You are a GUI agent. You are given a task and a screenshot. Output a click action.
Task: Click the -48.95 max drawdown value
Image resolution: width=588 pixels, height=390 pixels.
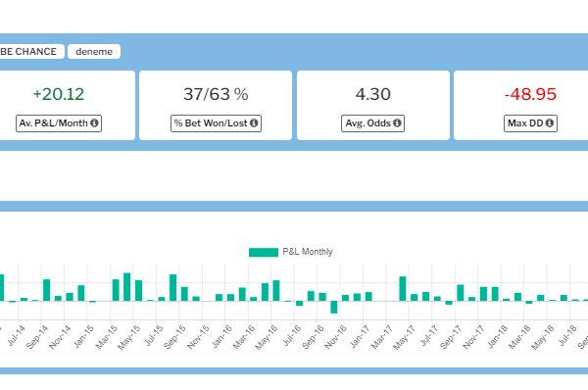[530, 94]
